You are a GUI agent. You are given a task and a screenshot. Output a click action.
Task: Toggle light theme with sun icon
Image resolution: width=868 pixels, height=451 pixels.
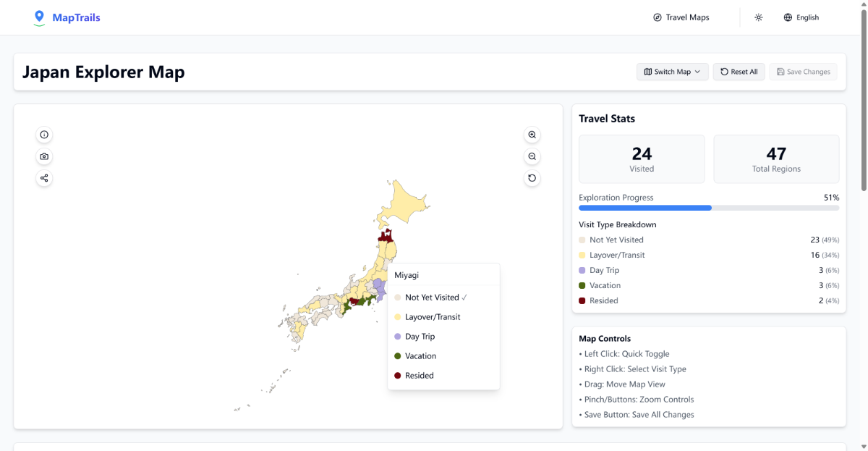(759, 17)
